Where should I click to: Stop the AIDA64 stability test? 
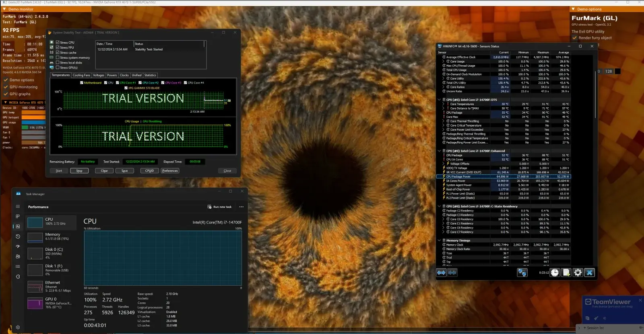pyautogui.click(x=79, y=171)
